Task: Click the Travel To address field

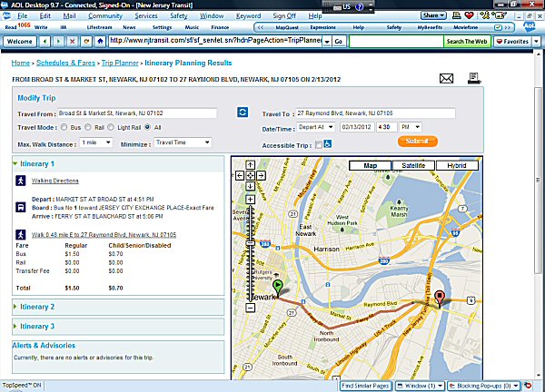Action: click(x=375, y=113)
